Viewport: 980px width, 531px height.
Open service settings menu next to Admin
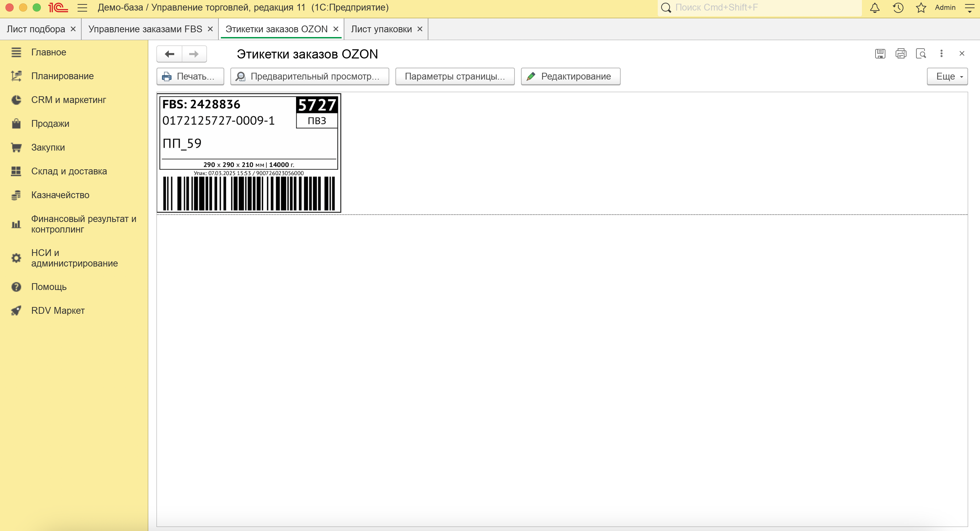click(x=969, y=7)
